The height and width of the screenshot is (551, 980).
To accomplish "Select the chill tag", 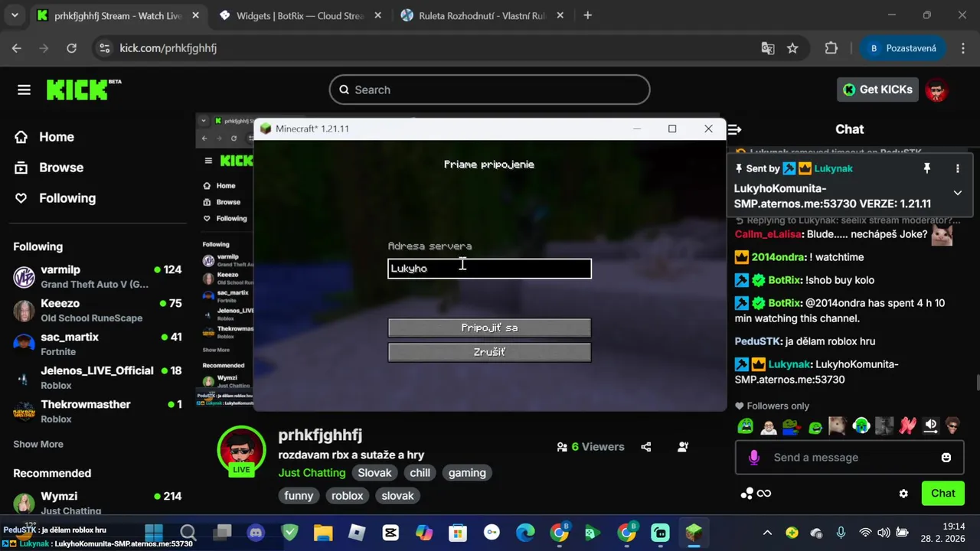I will click(x=420, y=473).
